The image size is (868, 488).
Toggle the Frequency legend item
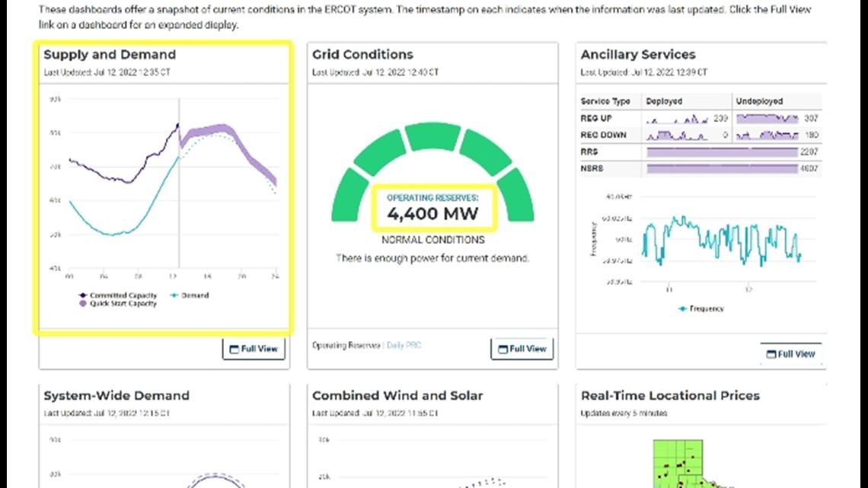click(700, 308)
